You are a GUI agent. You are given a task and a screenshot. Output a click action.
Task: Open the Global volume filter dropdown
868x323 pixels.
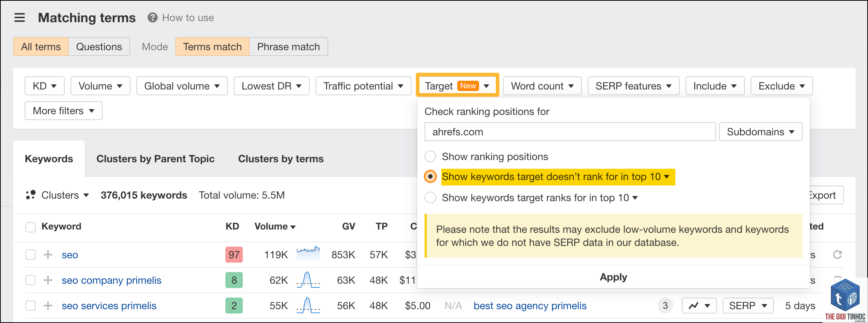[182, 86]
